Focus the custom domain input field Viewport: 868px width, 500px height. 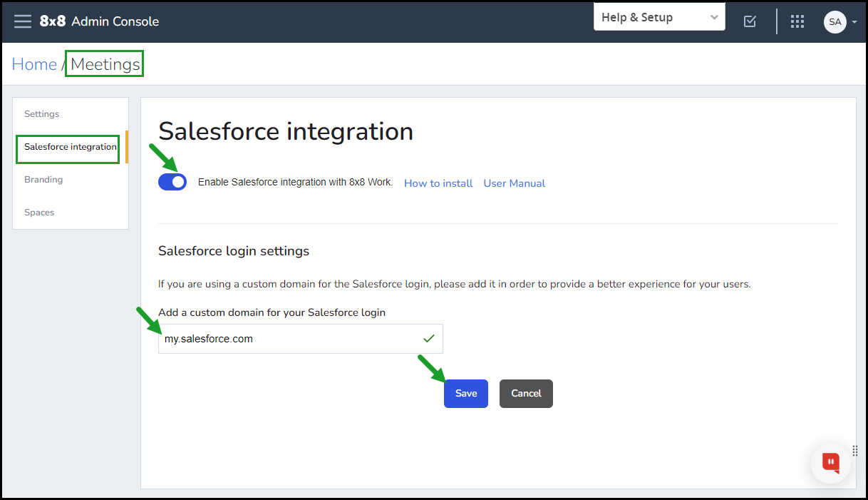[301, 339]
